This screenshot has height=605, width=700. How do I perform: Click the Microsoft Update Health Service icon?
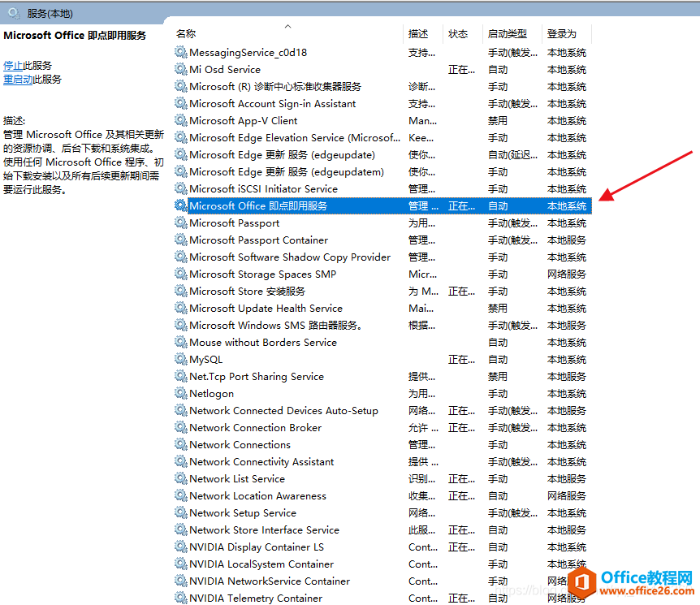tap(181, 308)
